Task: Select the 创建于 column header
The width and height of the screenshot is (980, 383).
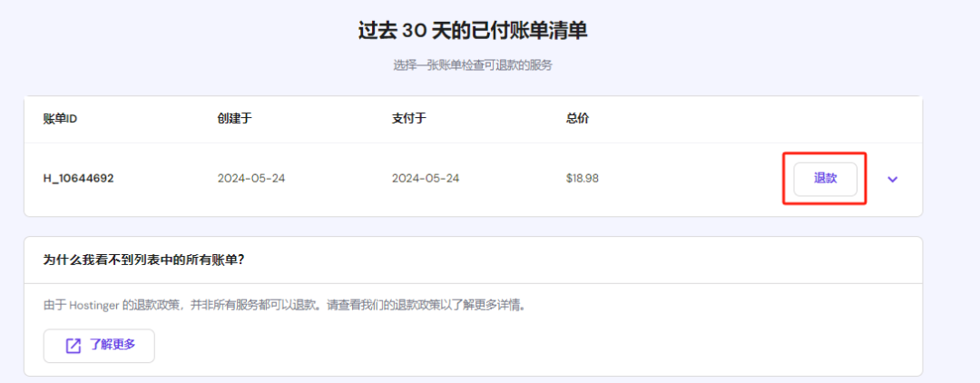Action: (x=234, y=120)
